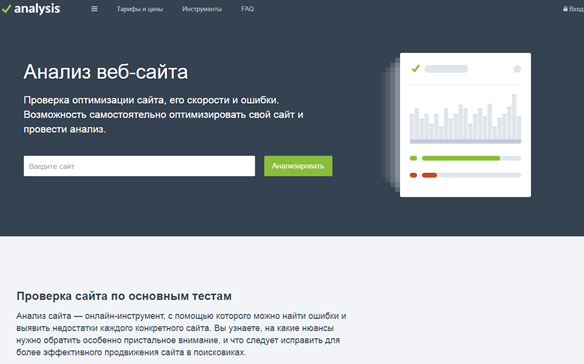Screen dimensions: 584x364
Task: Click the Проверка сайта по основным тестам heading
Action: [124, 296]
